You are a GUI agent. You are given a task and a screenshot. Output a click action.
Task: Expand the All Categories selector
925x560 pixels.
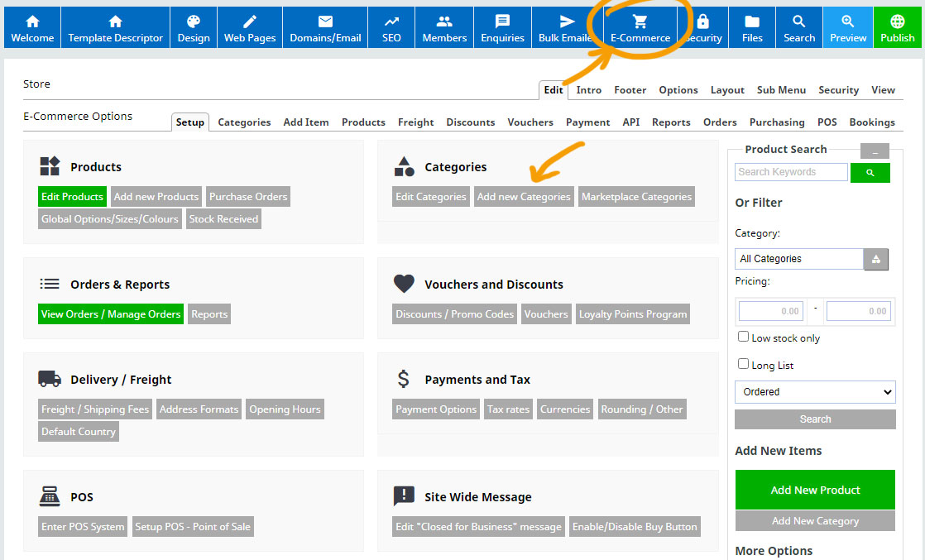[798, 259]
